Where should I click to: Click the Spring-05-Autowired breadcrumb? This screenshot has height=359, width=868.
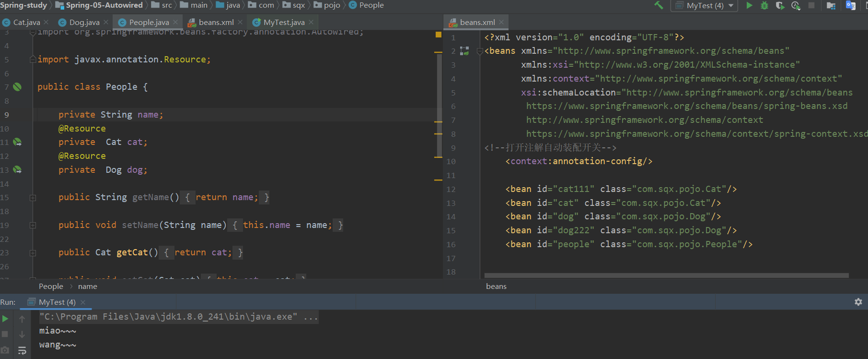click(99, 5)
